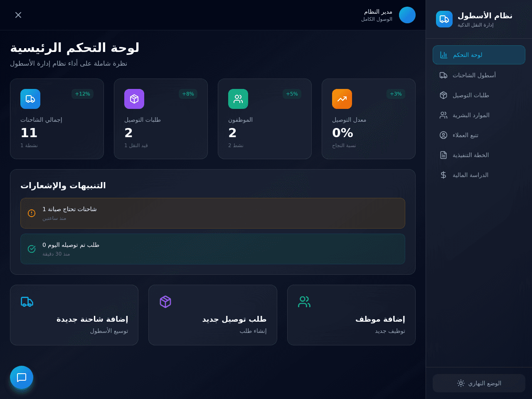The width and height of the screenshot is (532, 399).
Task: Close the sidebar with the X icon
Action: point(18,15)
